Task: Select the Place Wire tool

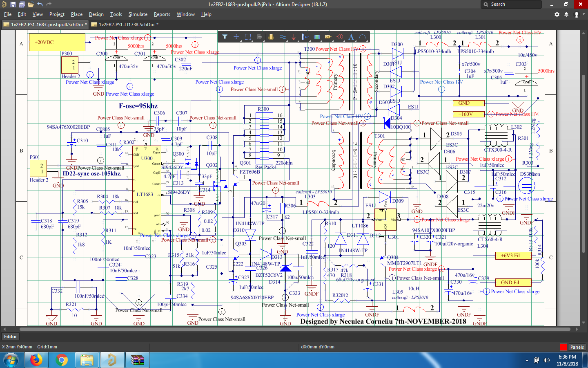Action: pos(282,37)
